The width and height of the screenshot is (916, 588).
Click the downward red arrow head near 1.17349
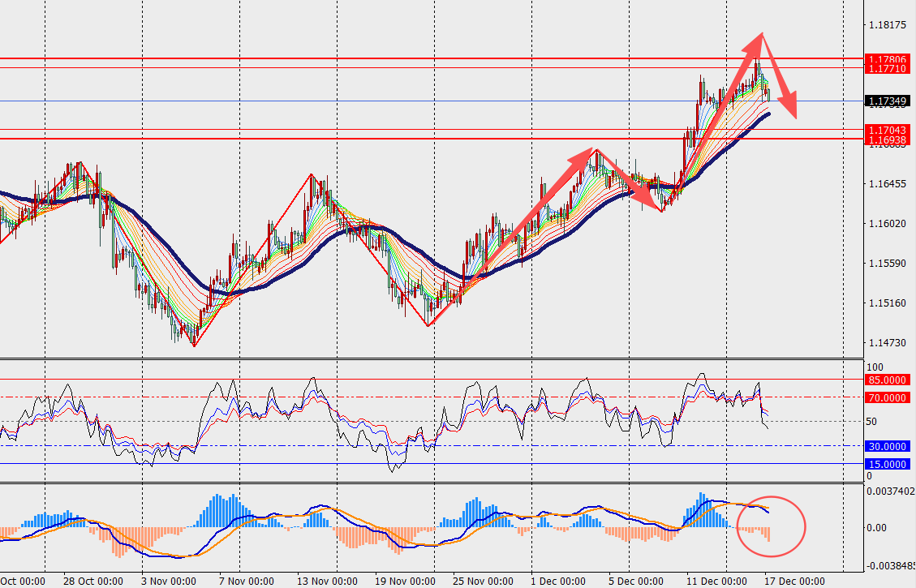789,105
